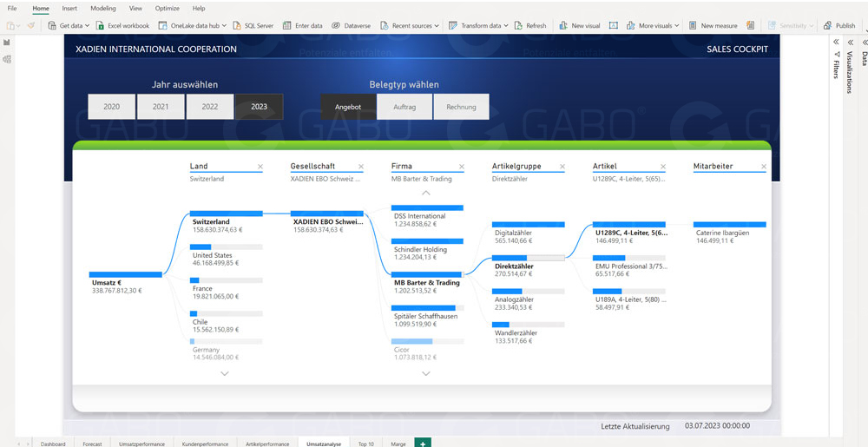
Task: Click the Paste clipboard icon
Action: coord(10,25)
